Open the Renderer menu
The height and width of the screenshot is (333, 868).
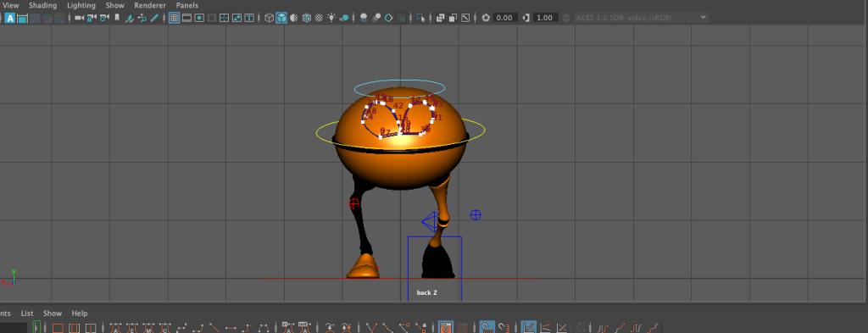(x=150, y=5)
